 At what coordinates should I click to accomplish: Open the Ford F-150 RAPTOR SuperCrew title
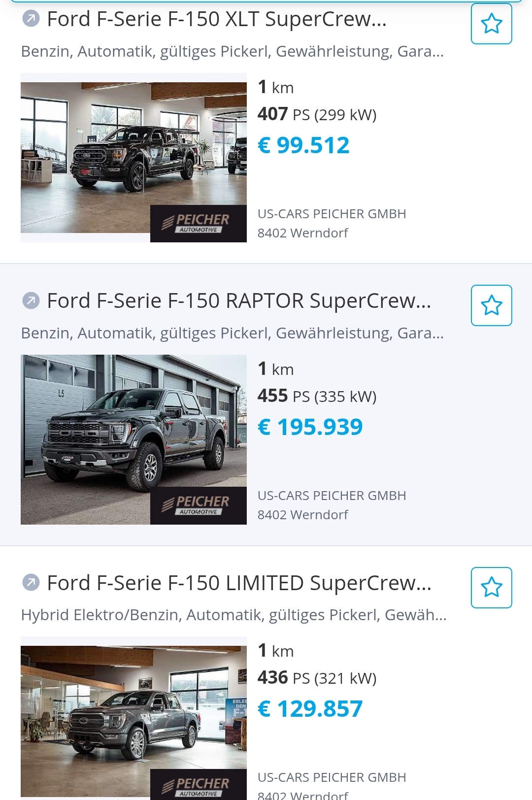click(x=239, y=301)
